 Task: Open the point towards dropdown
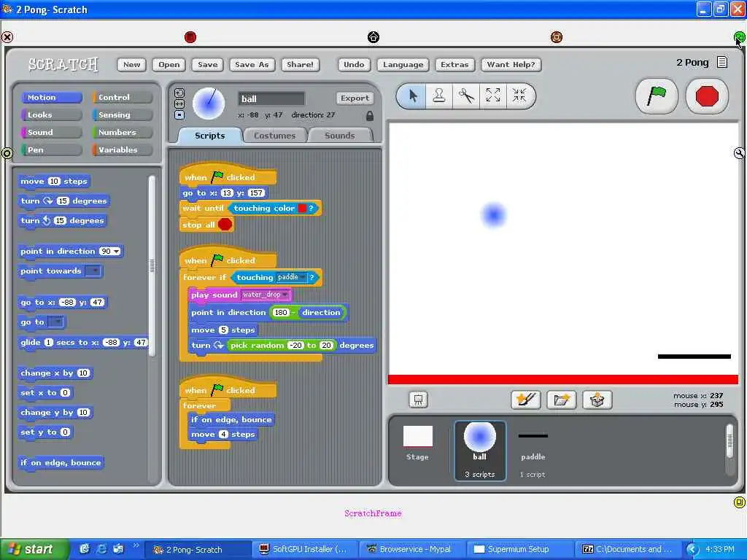95,271
